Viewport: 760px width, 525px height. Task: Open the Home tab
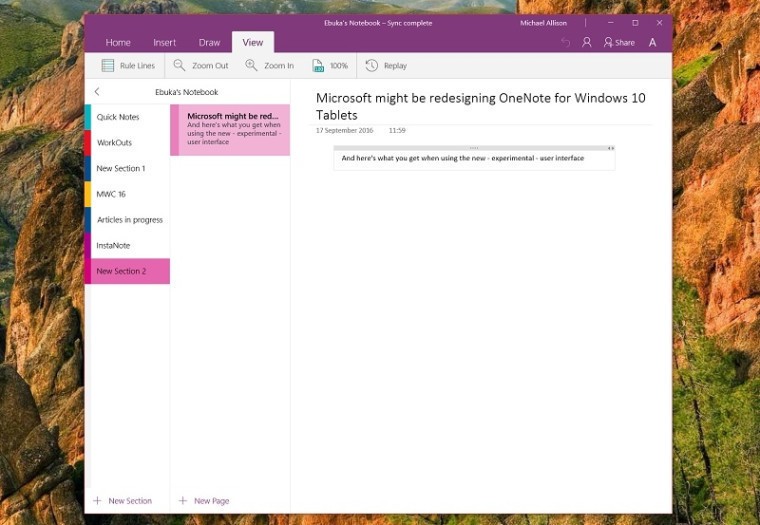tap(118, 43)
